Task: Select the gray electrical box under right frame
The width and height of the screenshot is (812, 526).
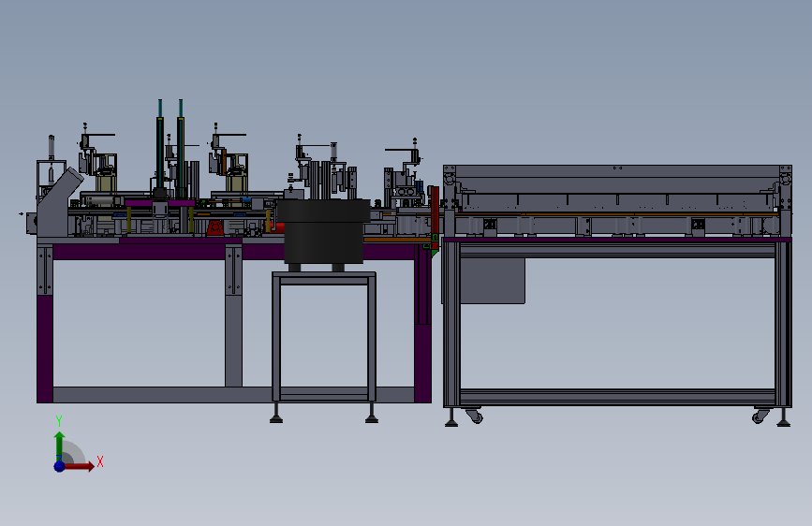Action: (492, 281)
